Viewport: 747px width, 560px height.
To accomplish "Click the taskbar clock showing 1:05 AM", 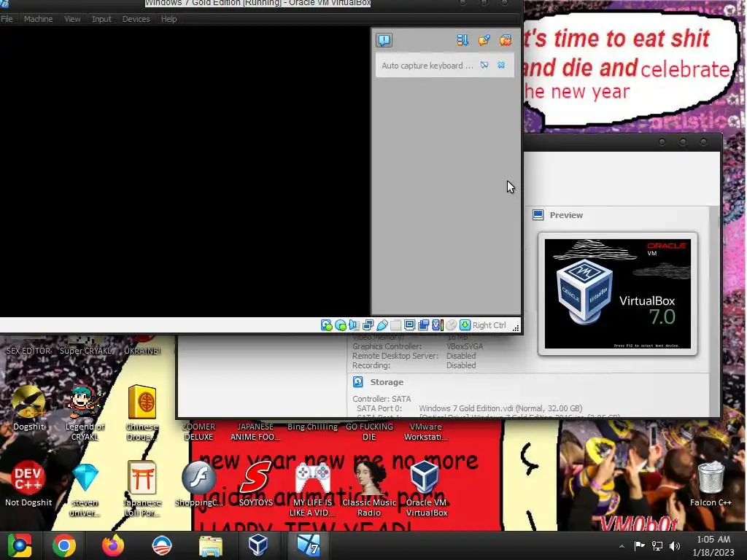I will [x=713, y=545].
